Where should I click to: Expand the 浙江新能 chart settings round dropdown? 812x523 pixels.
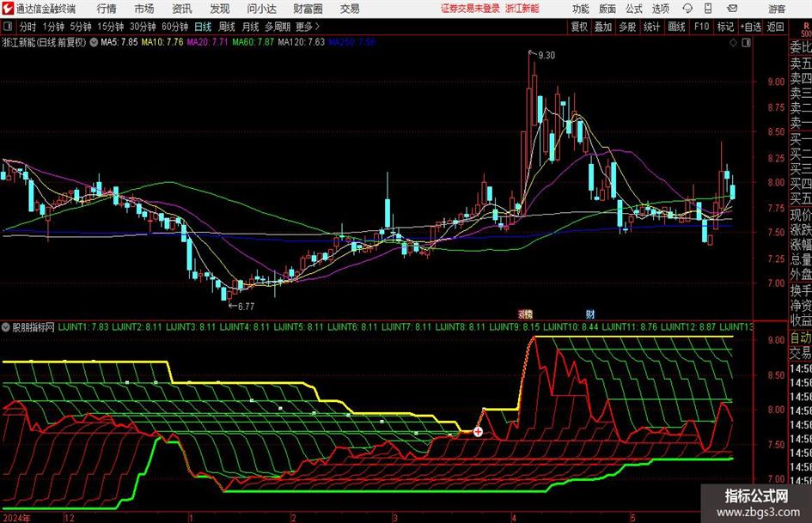pyautogui.click(x=94, y=42)
